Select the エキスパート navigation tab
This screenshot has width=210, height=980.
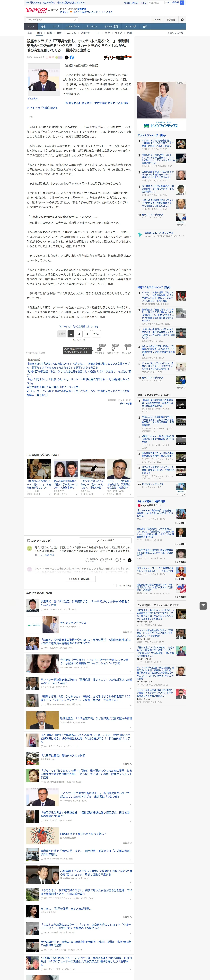(72, 27)
